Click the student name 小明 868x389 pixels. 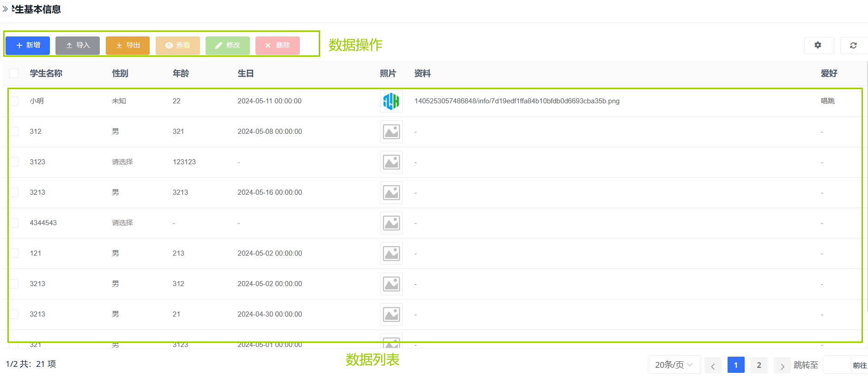[x=37, y=101]
